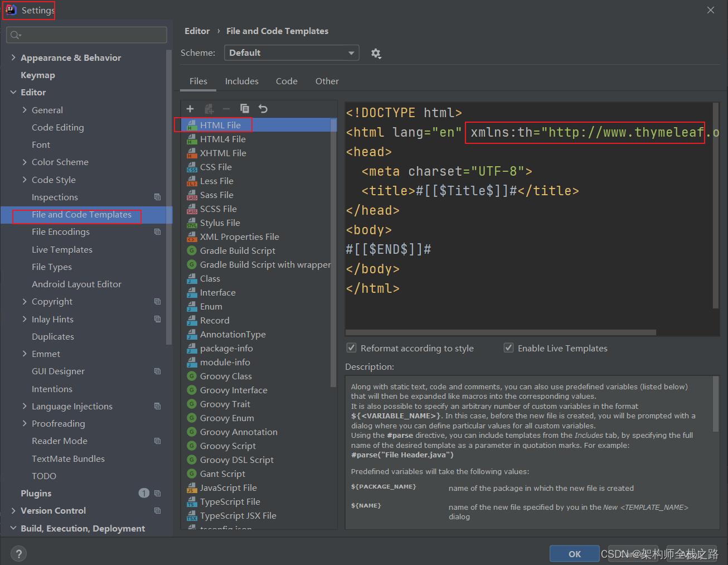Open the scheme gear settings icon
Screen dimensions: 728x565
tap(376, 53)
